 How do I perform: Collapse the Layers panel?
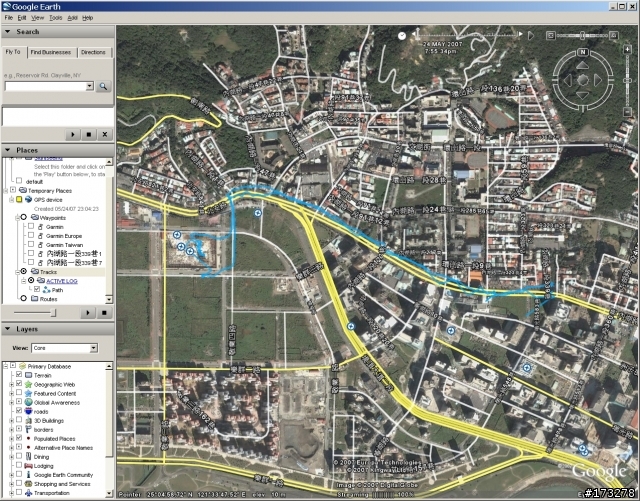pos(8,329)
